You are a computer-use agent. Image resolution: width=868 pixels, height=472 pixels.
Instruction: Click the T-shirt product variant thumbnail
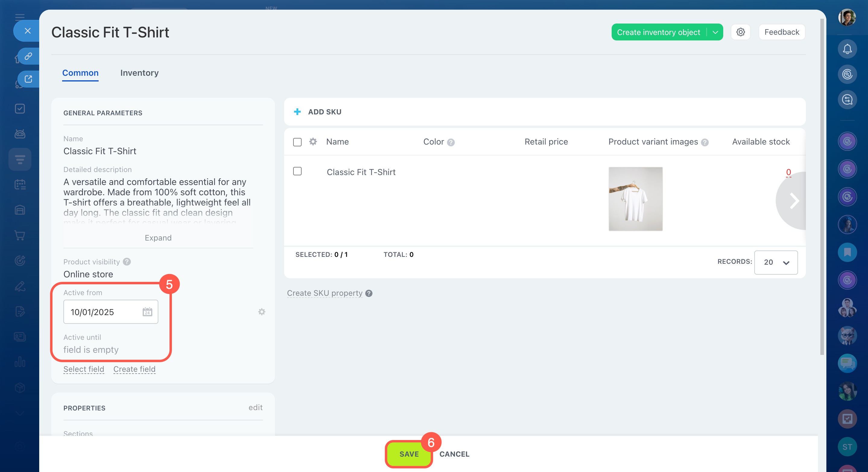point(635,199)
